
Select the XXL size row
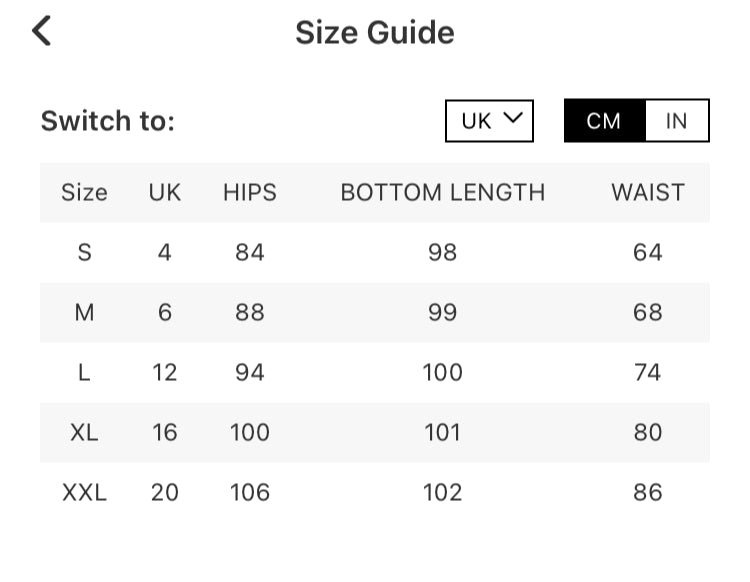[x=84, y=492]
